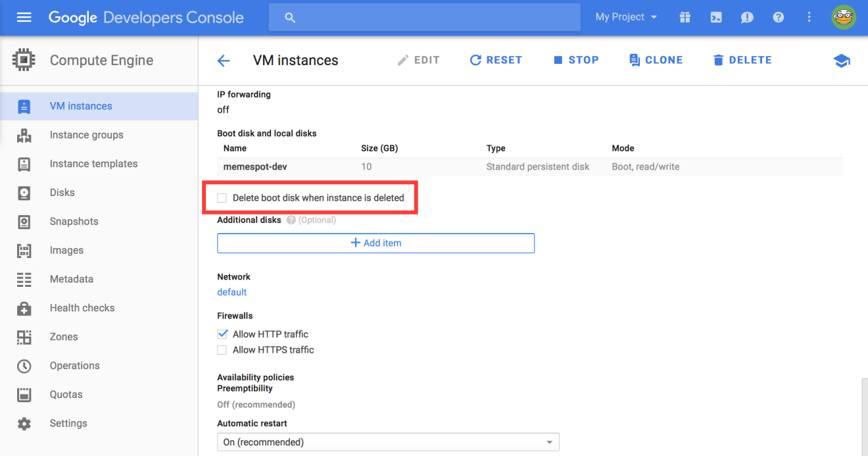868x456 pixels.
Task: Open the Automatic restart dropdown
Action: point(388,442)
